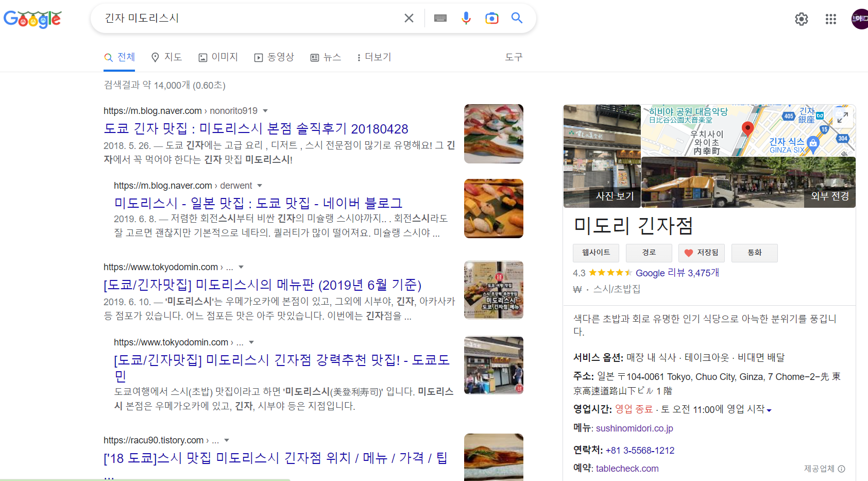This screenshot has width=868, height=481.
Task: Open the sushi photo thumbnail beside the first result
Action: pos(493,134)
